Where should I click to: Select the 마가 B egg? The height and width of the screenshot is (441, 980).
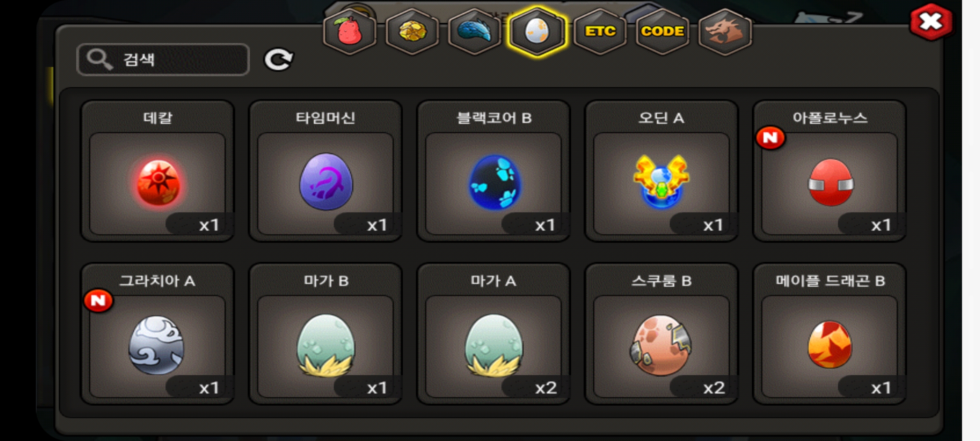[325, 334]
